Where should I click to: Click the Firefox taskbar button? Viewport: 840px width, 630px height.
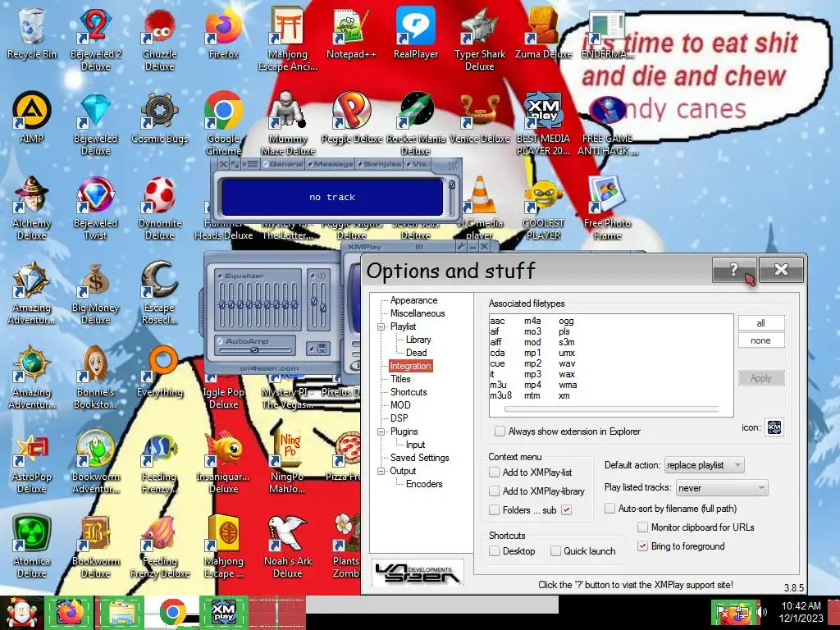click(x=70, y=612)
